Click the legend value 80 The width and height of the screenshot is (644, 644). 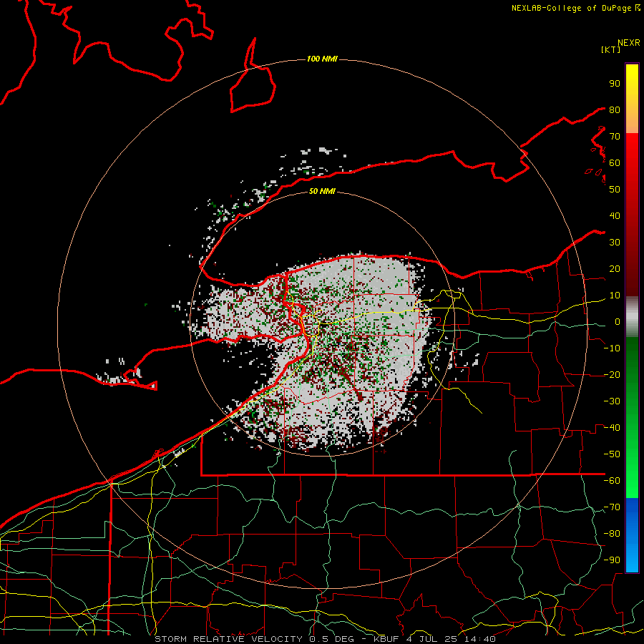pos(615,109)
